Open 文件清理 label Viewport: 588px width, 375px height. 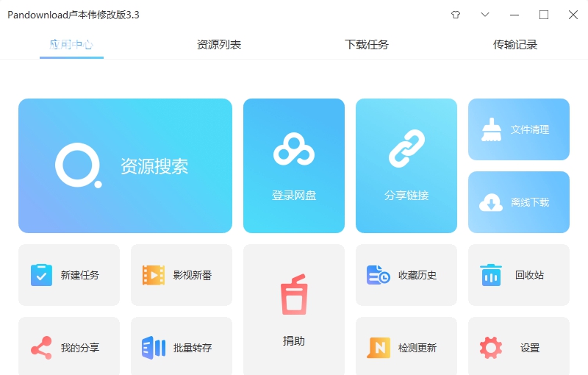530,129
